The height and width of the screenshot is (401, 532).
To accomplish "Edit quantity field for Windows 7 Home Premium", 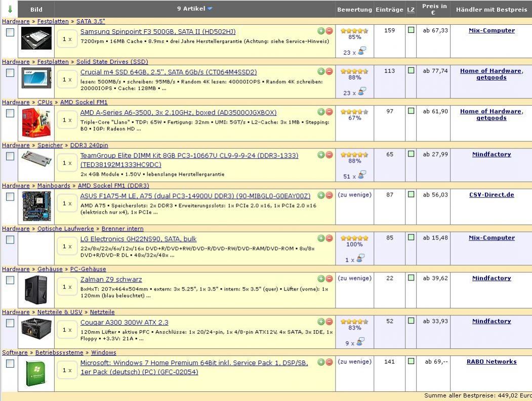I will pyautogui.click(x=67, y=371).
